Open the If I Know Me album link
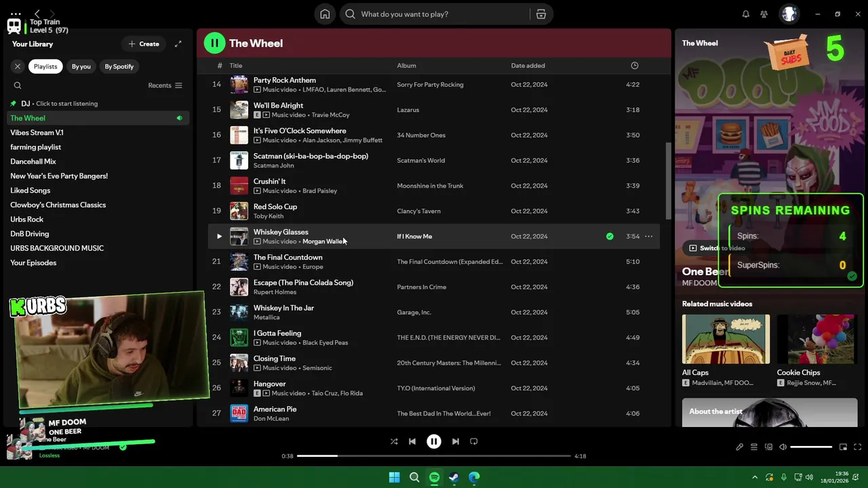The width and height of the screenshot is (868, 488). pyautogui.click(x=414, y=237)
